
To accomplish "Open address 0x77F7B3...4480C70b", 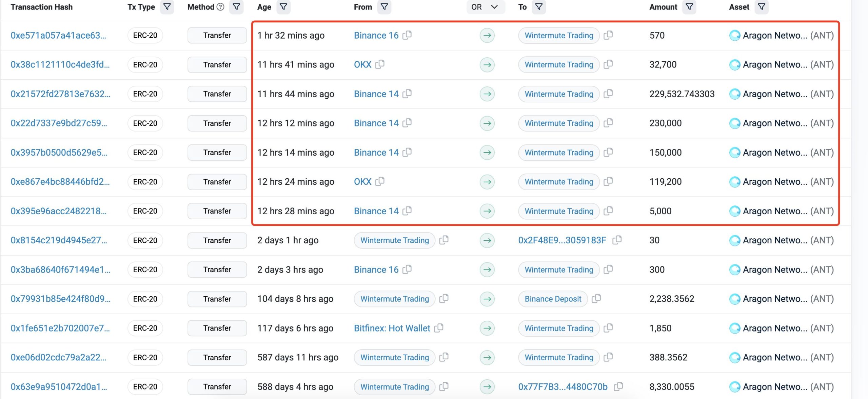I will (563, 387).
